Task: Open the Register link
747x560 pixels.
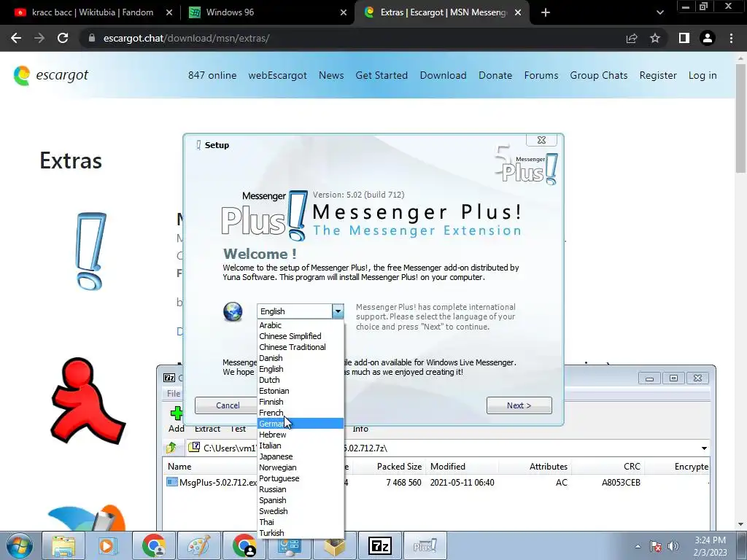Action: (658, 75)
